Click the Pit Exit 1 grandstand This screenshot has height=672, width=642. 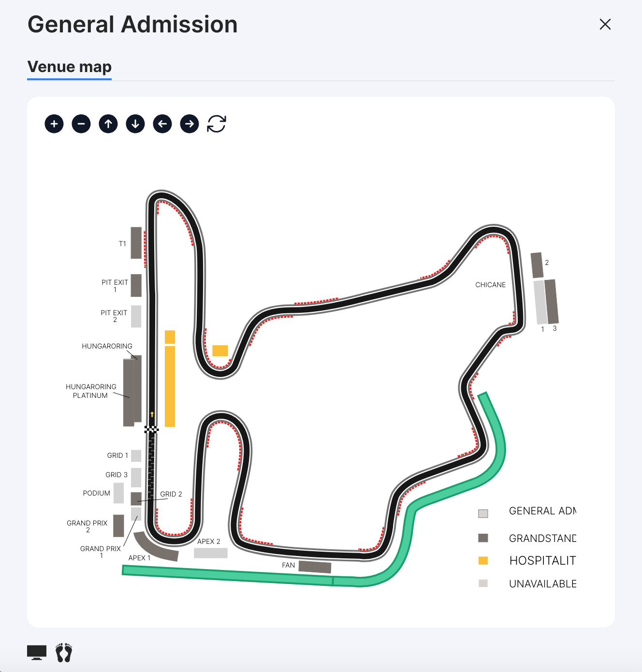(136, 286)
